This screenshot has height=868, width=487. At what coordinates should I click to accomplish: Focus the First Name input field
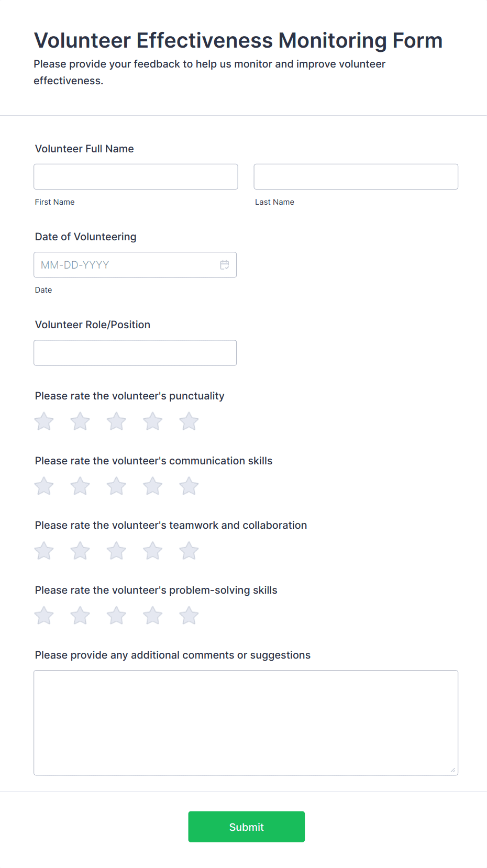(136, 177)
